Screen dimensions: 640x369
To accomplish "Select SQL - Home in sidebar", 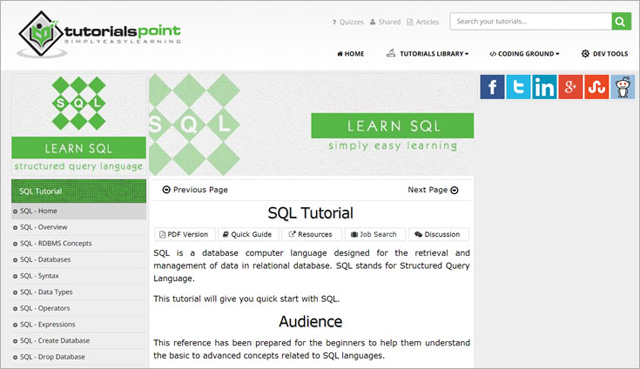I will (x=79, y=211).
